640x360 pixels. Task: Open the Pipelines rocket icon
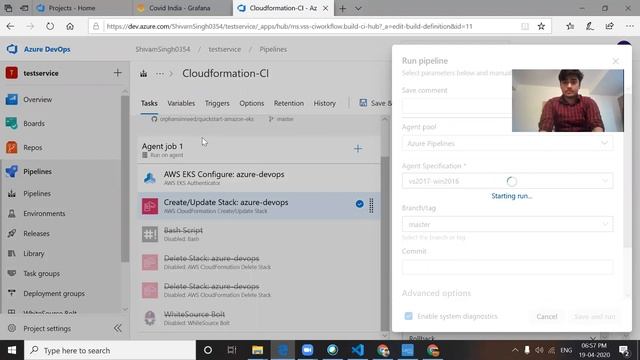[x=12, y=171]
